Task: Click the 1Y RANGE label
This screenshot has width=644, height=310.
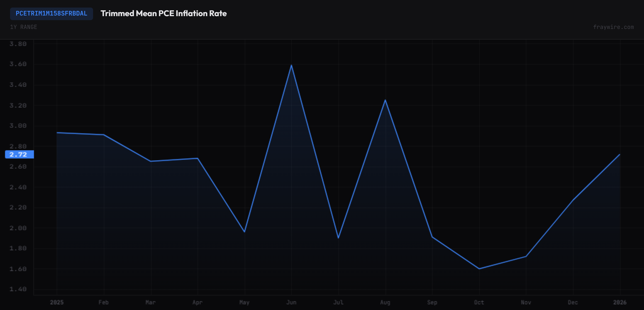Action: click(23, 27)
